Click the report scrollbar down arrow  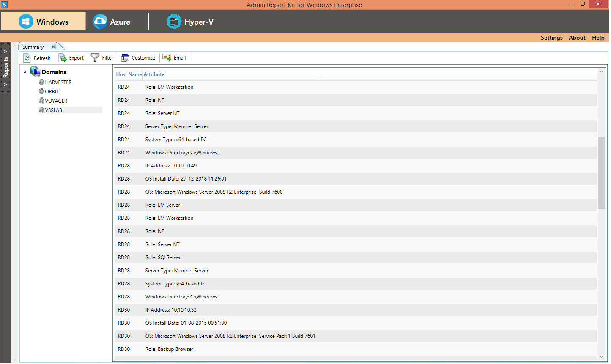[601, 357]
